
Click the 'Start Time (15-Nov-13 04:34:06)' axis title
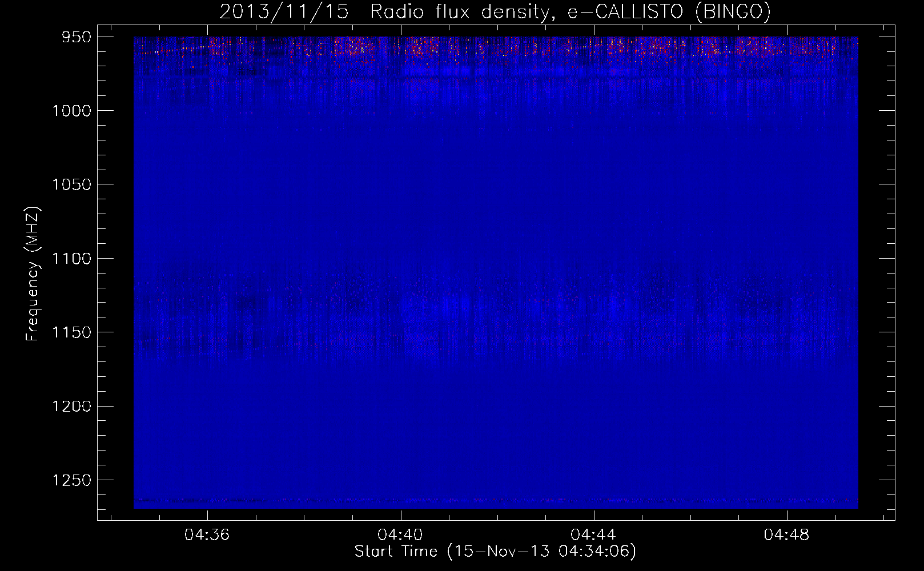click(495, 552)
